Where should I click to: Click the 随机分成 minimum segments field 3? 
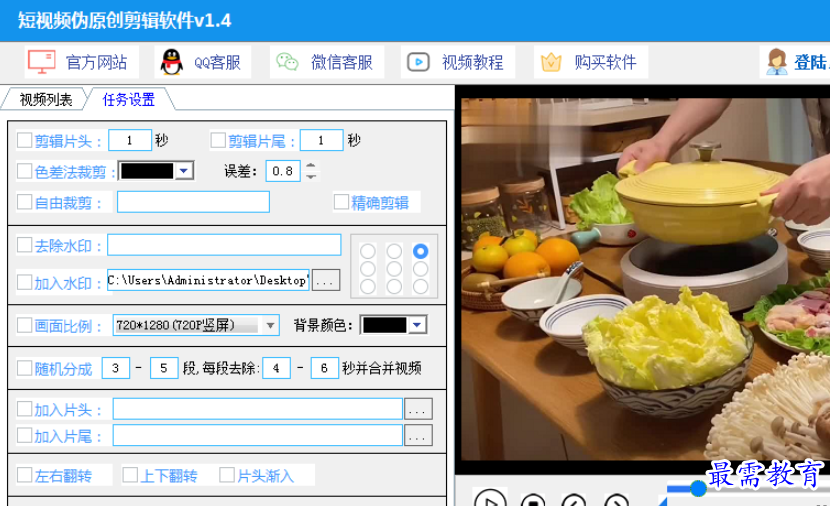pos(115,368)
